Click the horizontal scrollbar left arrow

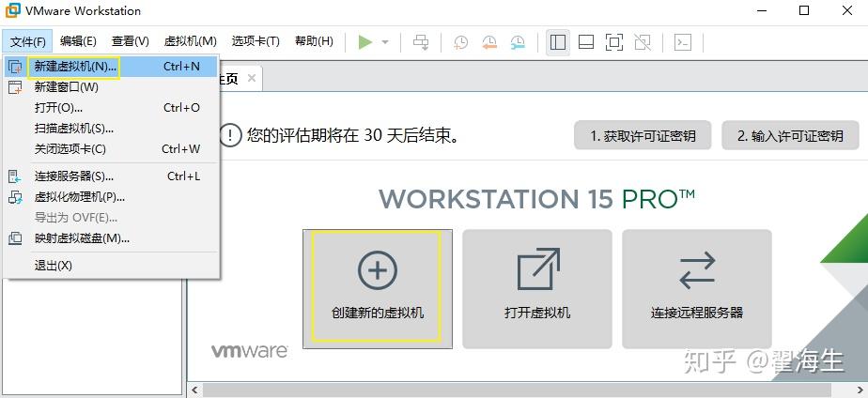[x=194, y=390]
